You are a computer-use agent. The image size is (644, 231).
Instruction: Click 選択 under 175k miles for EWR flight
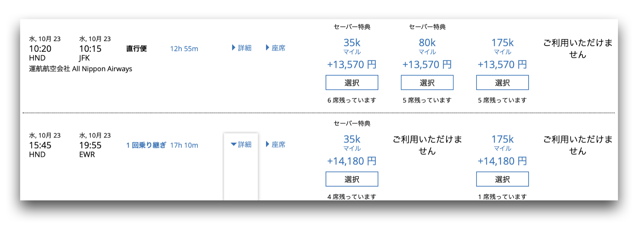503,179
